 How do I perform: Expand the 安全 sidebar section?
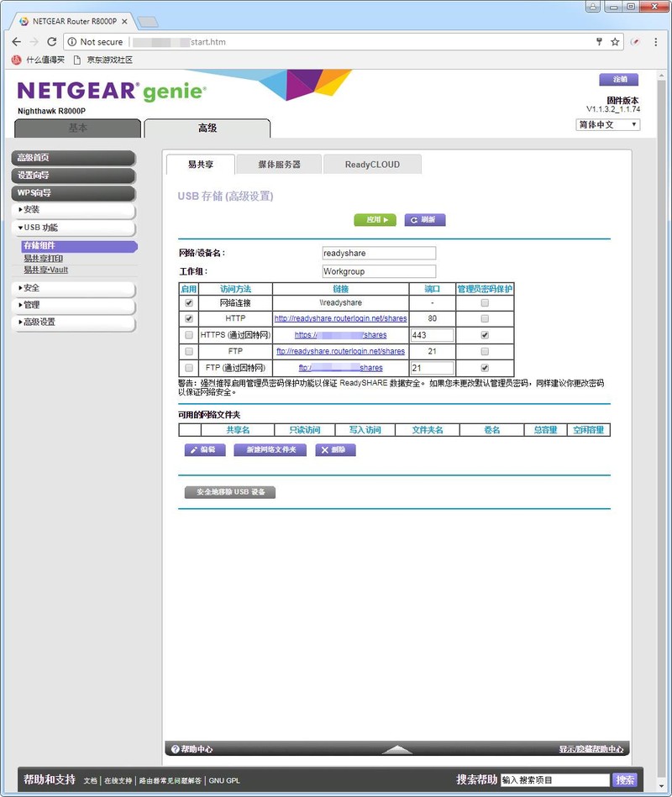pyautogui.click(x=74, y=288)
